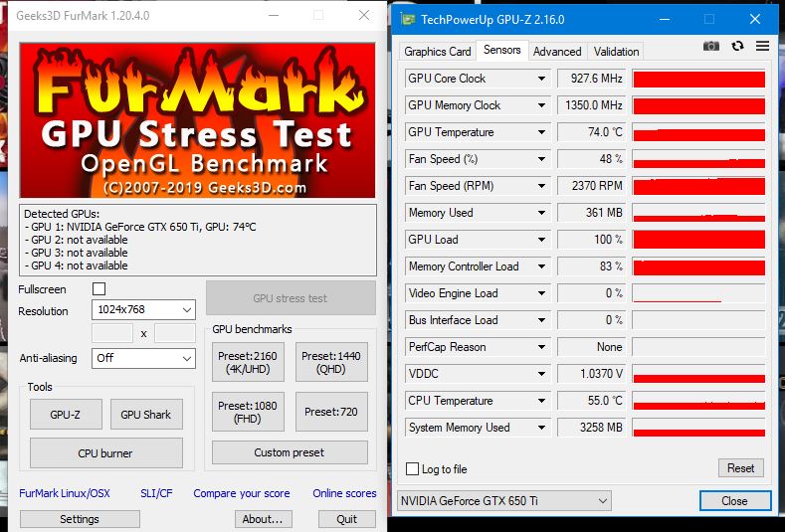Expand the GPU Temperature sensor dropdown arrow
This screenshot has width=785, height=532.
541,132
